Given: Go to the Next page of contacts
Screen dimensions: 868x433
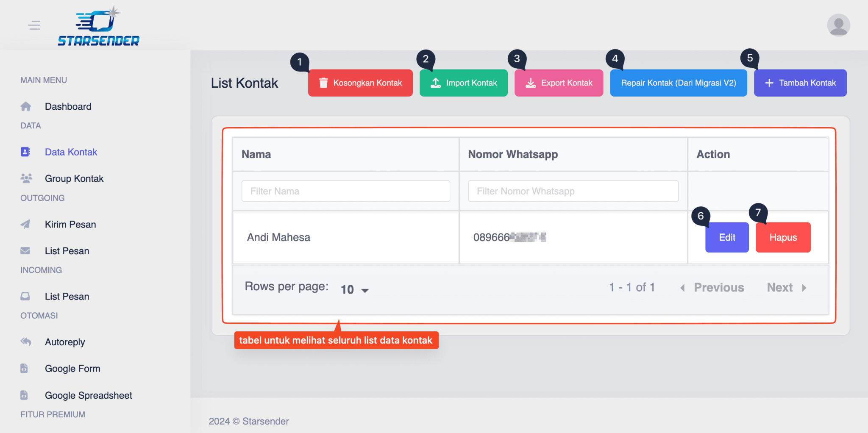Looking at the screenshot, I should (x=780, y=287).
